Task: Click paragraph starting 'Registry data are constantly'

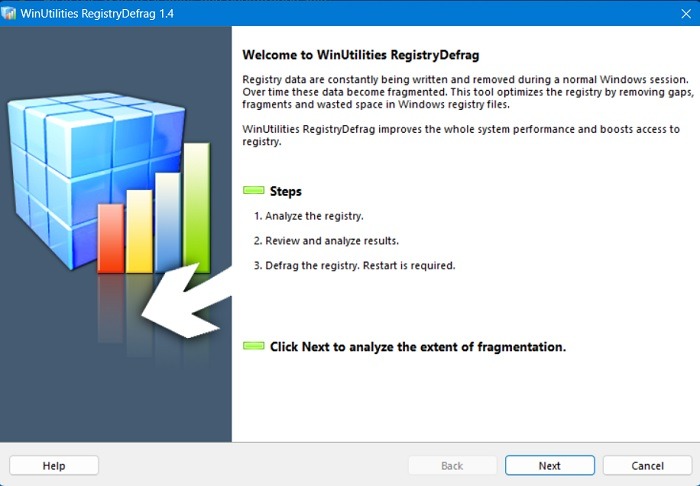Action: 468,92
